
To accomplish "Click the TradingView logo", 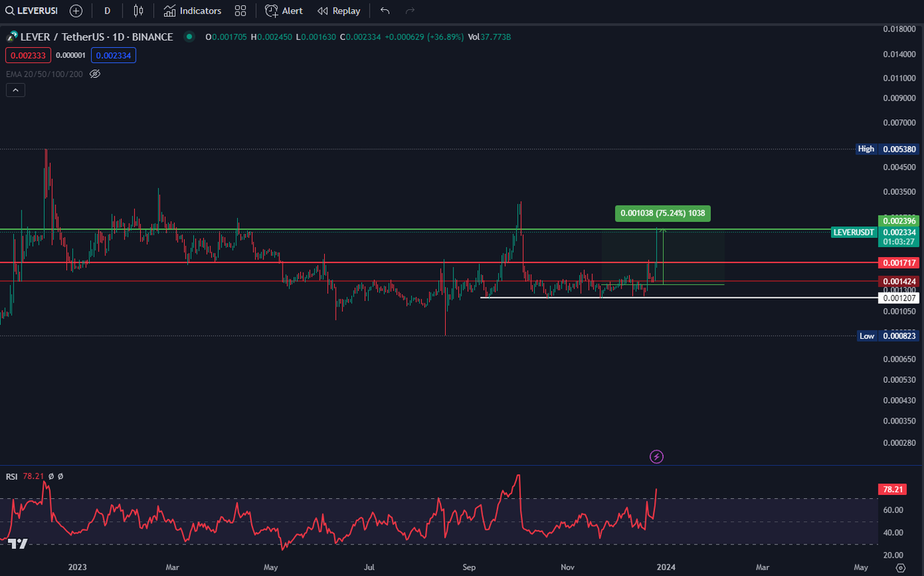I will 18,544.
